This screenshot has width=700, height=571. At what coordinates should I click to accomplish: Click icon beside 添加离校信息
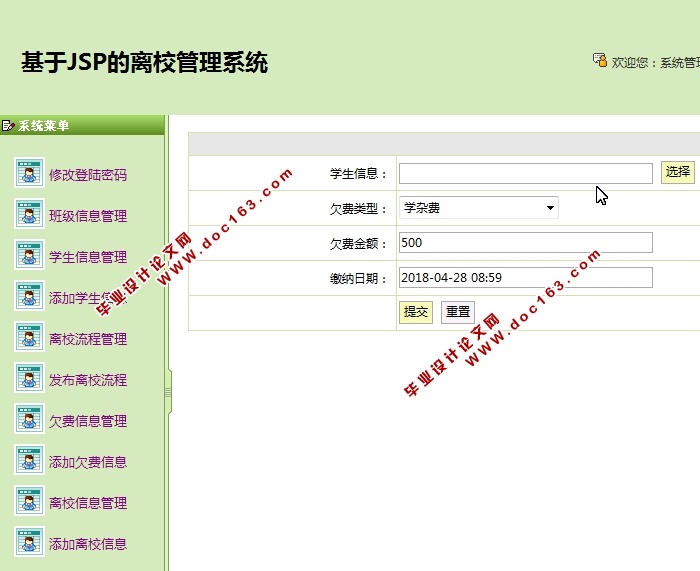(x=29, y=542)
